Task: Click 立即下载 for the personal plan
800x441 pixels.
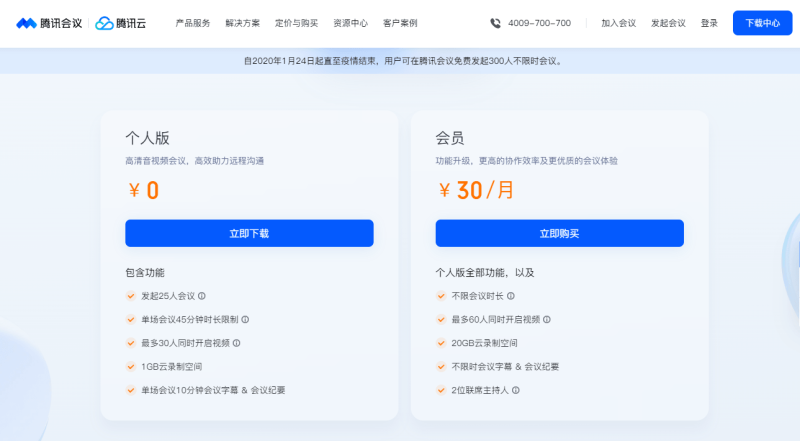Action: (x=249, y=233)
